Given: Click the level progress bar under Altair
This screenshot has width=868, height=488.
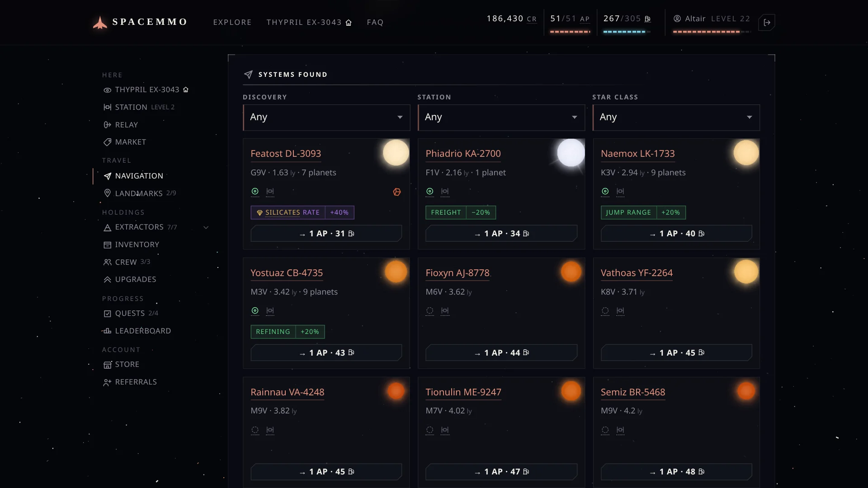Looking at the screenshot, I should coord(712,32).
